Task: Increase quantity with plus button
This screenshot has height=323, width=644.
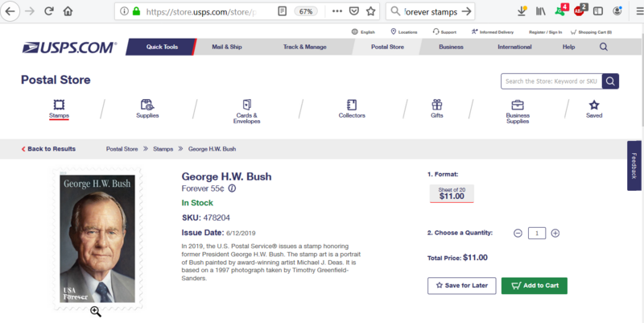Action: (555, 233)
